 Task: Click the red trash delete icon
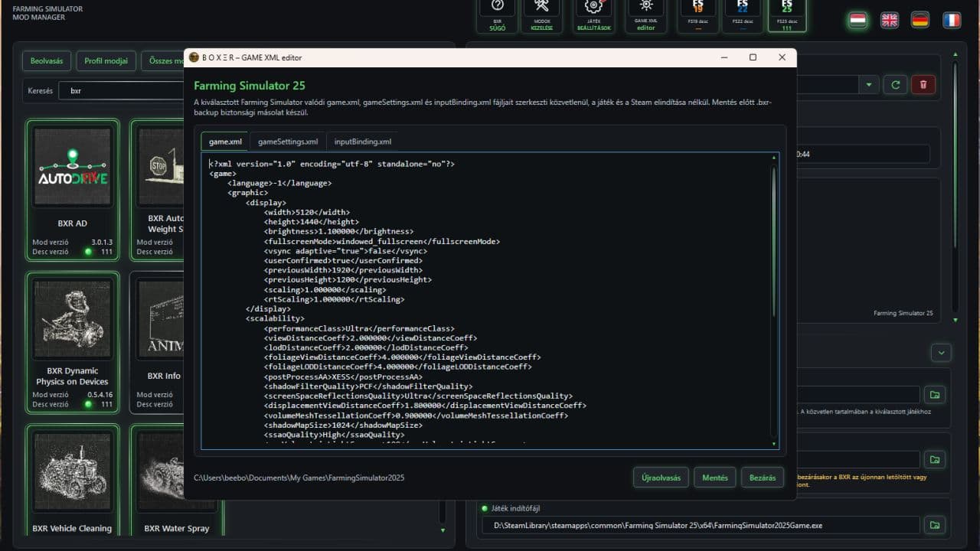click(x=923, y=84)
